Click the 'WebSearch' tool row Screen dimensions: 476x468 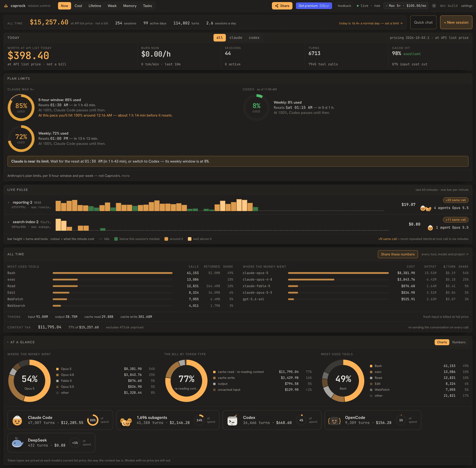click(120, 306)
